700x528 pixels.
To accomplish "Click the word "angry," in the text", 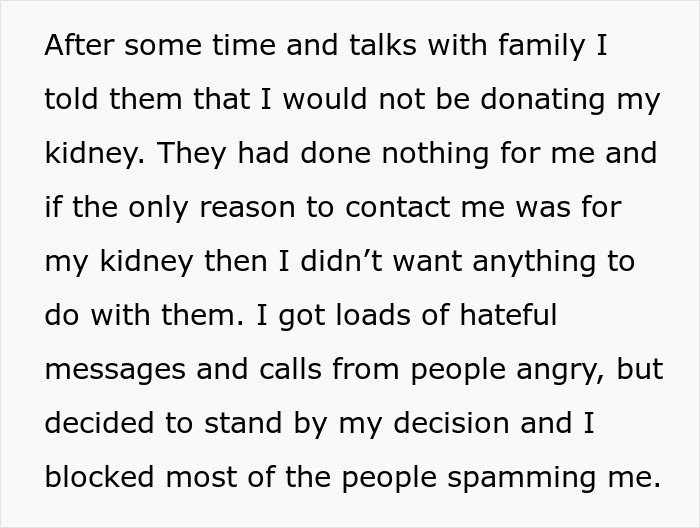I will [x=558, y=369].
